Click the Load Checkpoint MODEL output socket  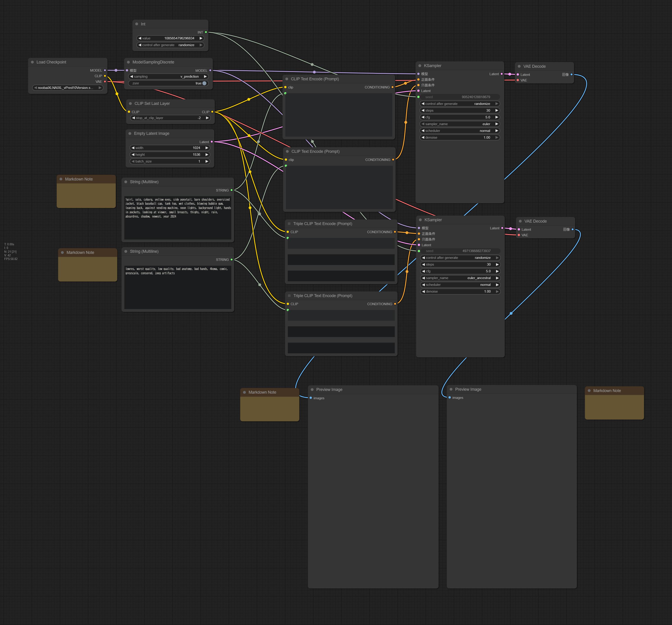click(x=105, y=70)
